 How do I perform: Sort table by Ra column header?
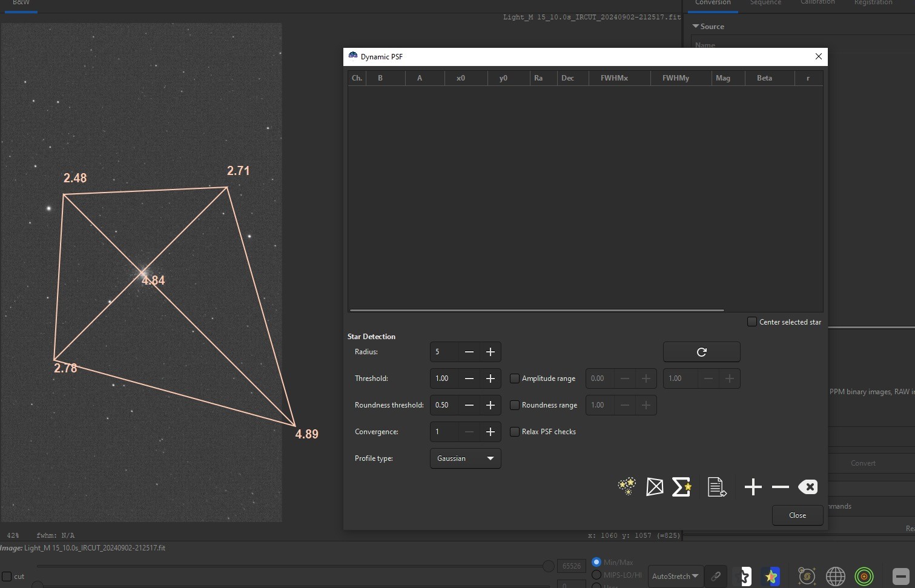[x=543, y=78]
